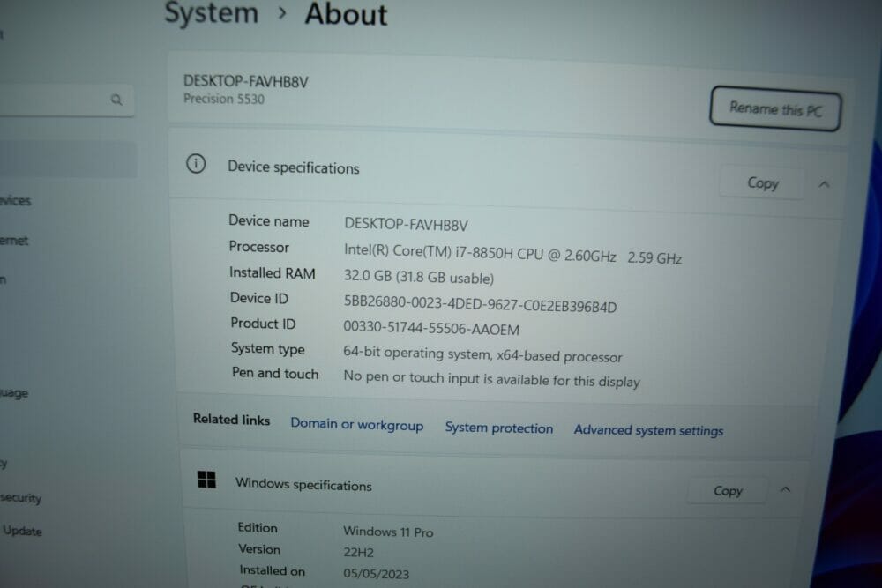Select the DESKTOP-FAVHB8V device name value
882x588 pixels.
(x=406, y=225)
